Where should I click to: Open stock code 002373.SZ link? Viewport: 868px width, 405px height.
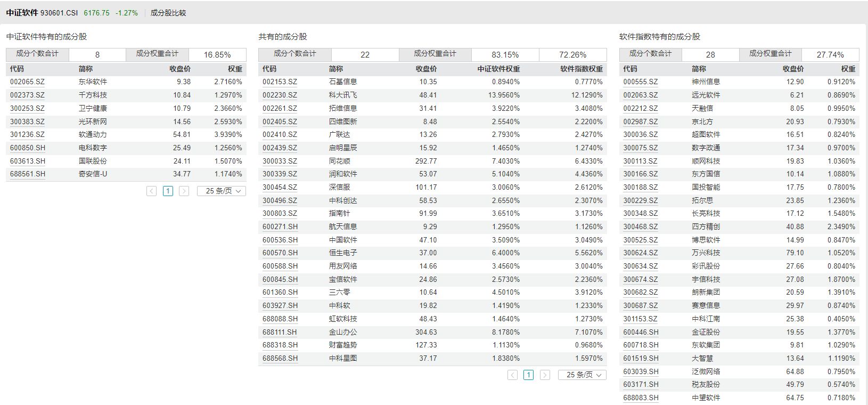(x=28, y=95)
